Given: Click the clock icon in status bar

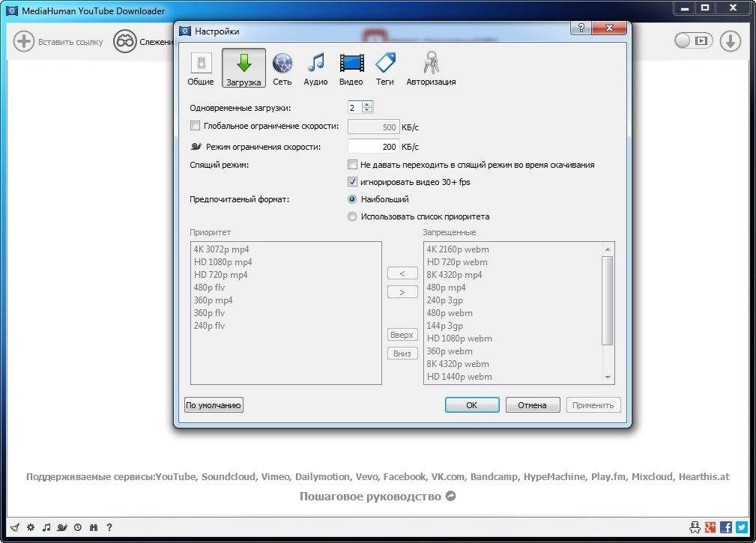Looking at the screenshot, I should 78,527.
